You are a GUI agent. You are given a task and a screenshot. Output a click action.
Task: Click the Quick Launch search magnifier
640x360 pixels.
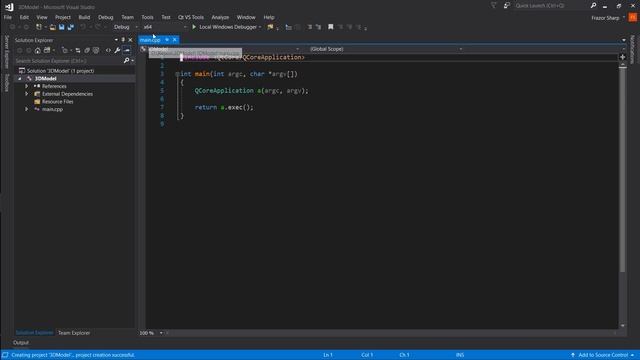(x=593, y=6)
